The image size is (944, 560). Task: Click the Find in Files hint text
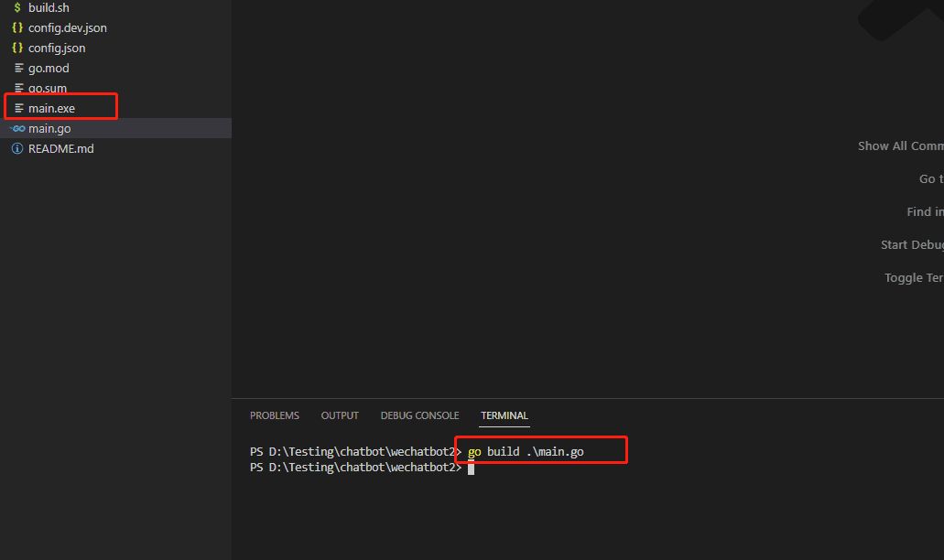click(x=925, y=212)
